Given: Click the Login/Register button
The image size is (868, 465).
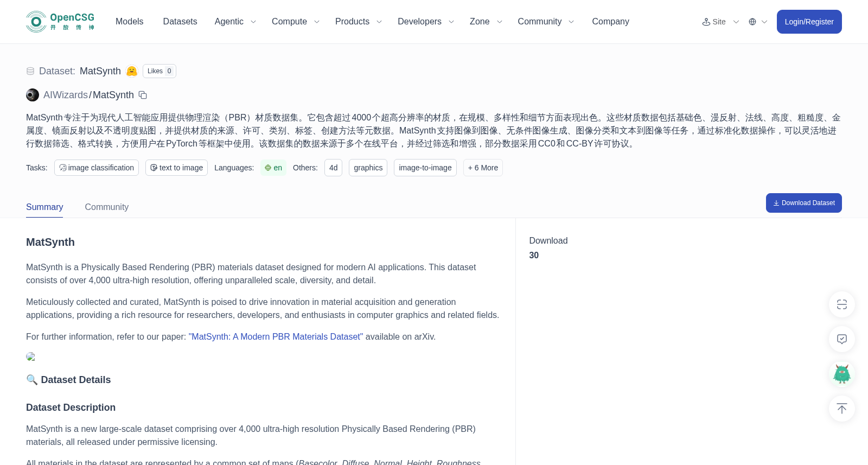Looking at the screenshot, I should (809, 22).
